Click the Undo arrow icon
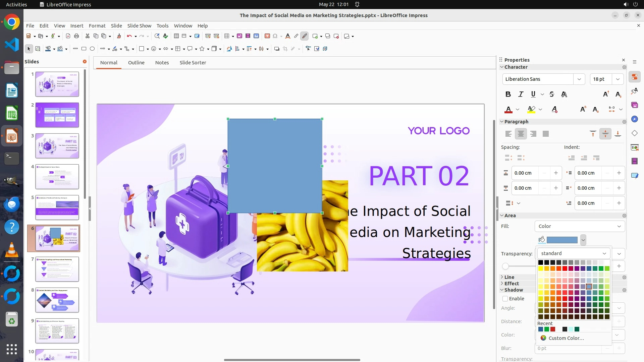This screenshot has height=362, width=644. tap(129, 36)
